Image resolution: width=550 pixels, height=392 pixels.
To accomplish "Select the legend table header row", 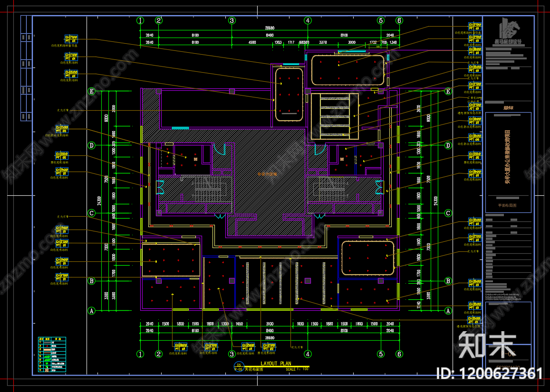I will click(x=52, y=339).
